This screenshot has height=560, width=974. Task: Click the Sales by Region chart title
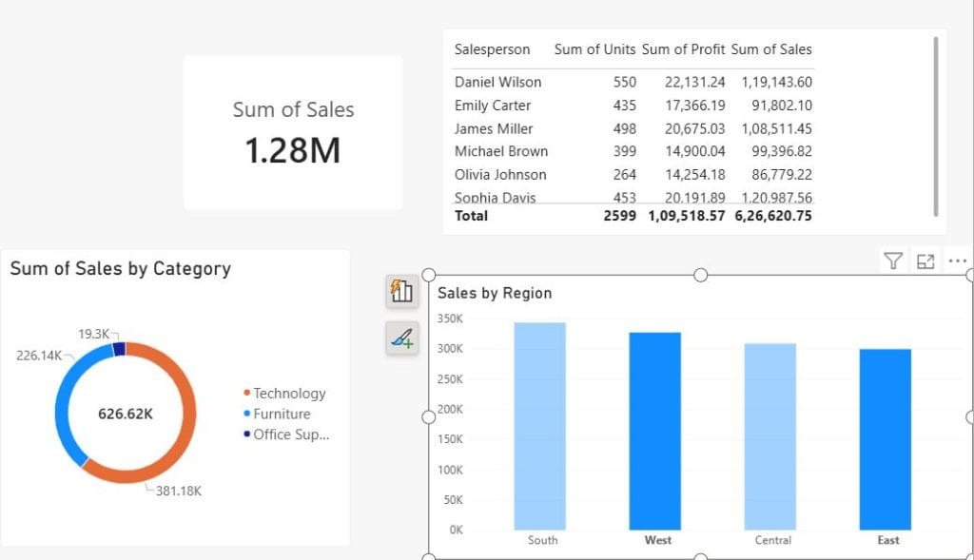(495, 293)
